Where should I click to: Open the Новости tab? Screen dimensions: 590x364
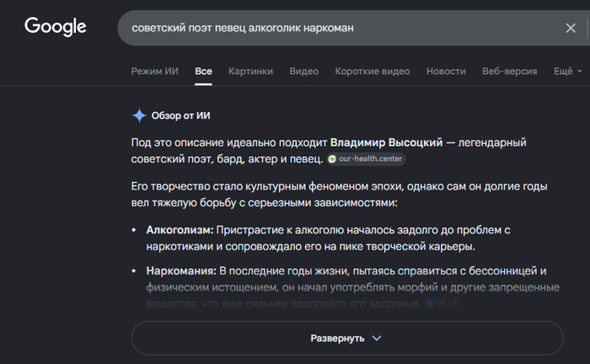click(x=446, y=71)
